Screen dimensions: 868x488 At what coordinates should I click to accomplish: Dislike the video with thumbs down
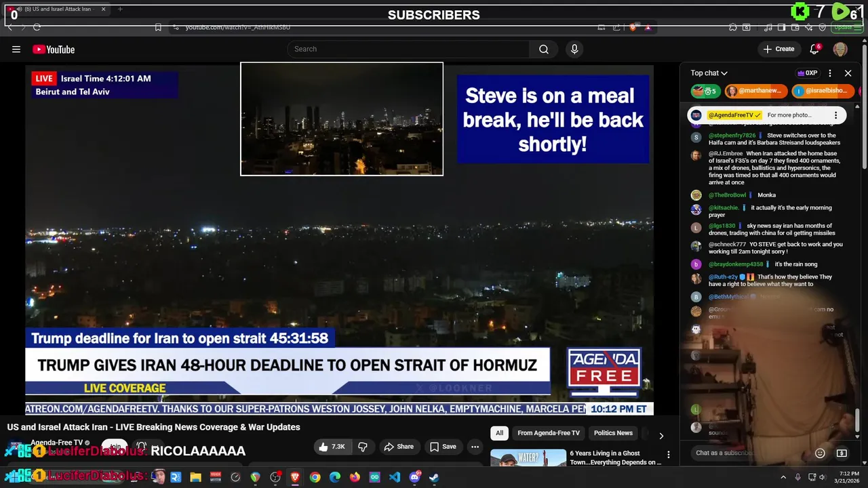pyautogui.click(x=363, y=447)
